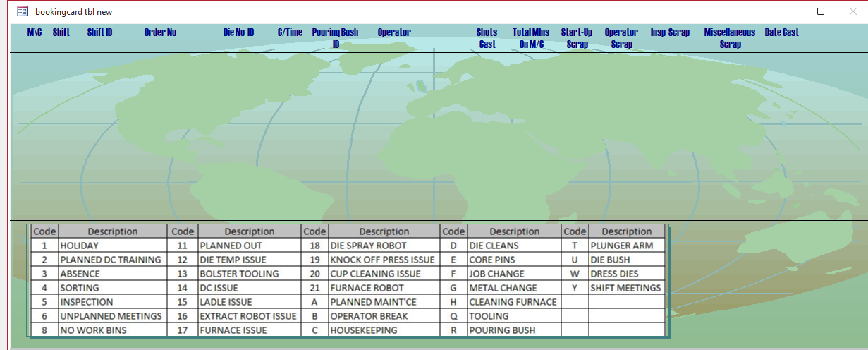Click the PLUNGER ARM cell
Screen dimensions: 868x350
click(627, 246)
